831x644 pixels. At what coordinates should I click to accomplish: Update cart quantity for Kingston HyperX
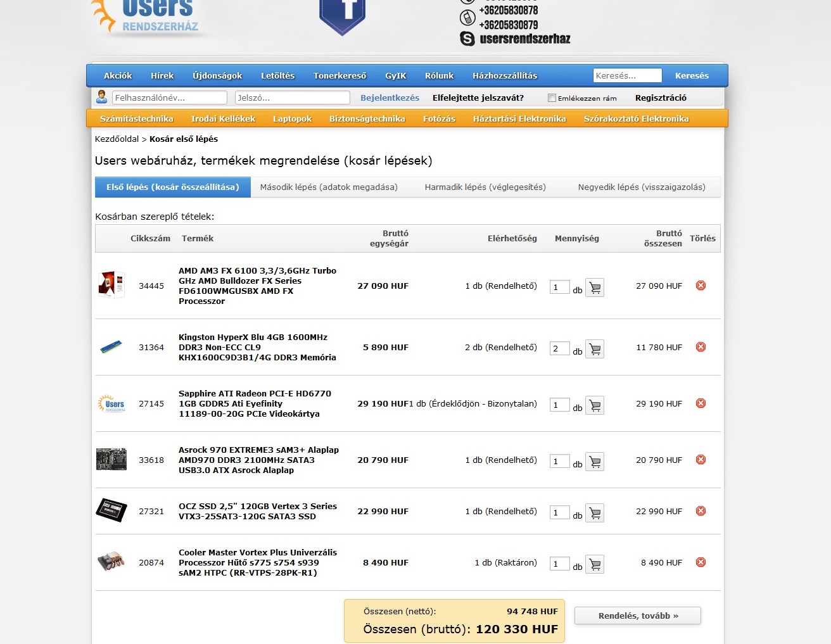point(595,350)
